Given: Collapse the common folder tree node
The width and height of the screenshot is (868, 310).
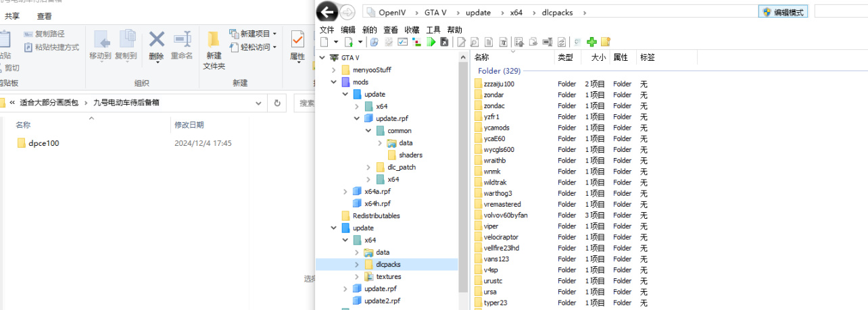Looking at the screenshot, I should [x=368, y=130].
